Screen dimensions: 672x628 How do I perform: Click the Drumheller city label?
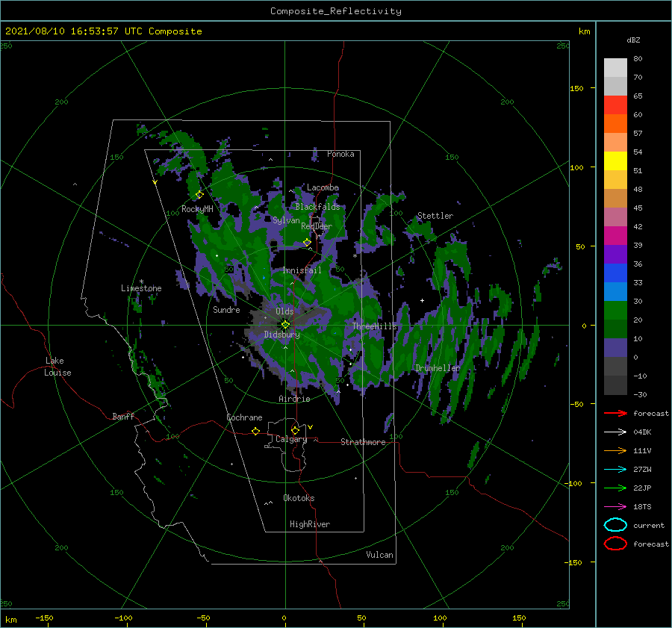pyautogui.click(x=438, y=368)
